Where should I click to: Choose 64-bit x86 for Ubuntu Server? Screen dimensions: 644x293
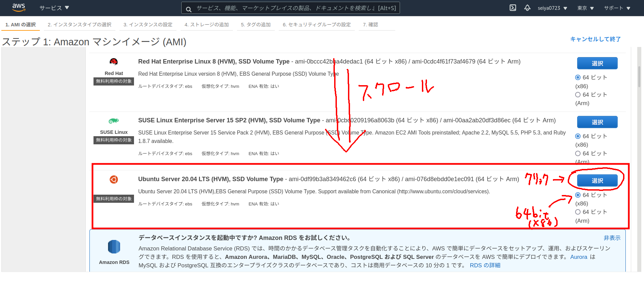[x=578, y=195]
